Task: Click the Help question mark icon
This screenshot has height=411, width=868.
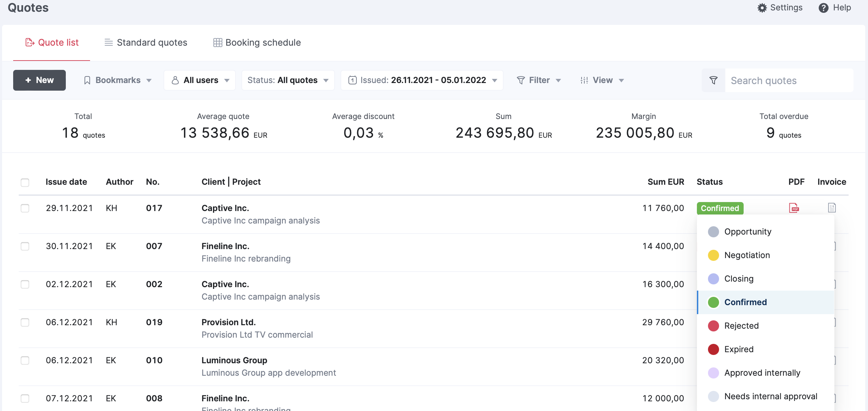Action: pyautogui.click(x=823, y=8)
